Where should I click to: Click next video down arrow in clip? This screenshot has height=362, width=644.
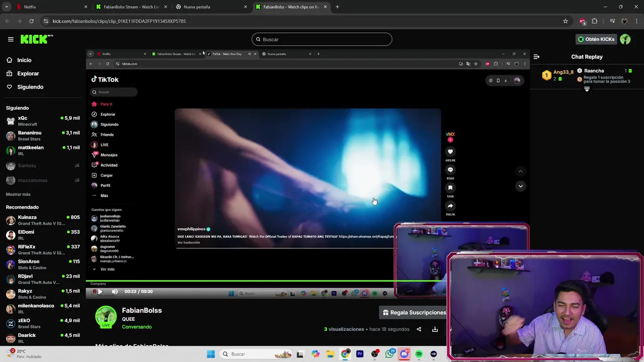(x=521, y=186)
